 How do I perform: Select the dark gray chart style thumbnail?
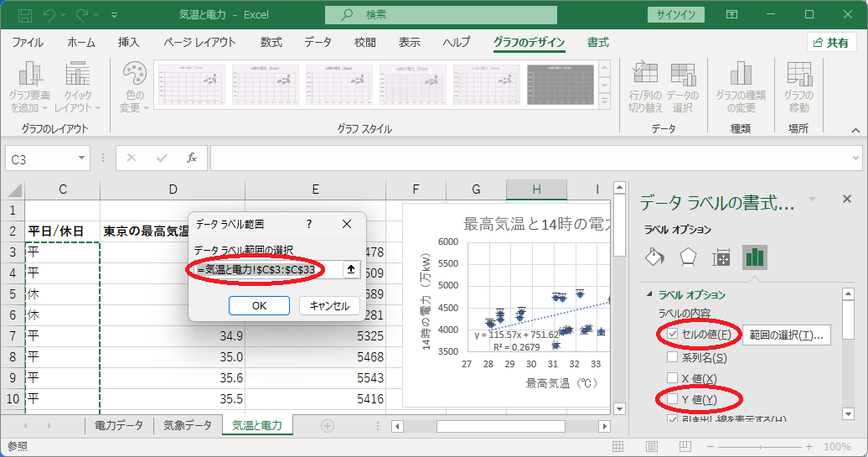click(x=561, y=84)
